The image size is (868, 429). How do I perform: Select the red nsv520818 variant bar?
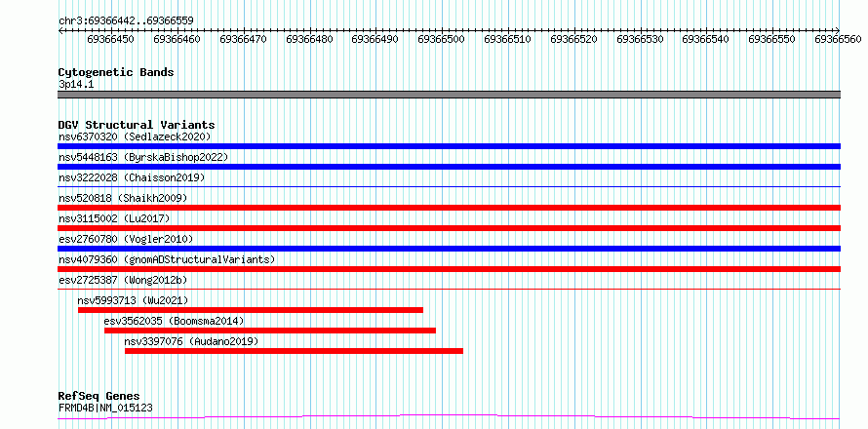pyautogui.click(x=449, y=208)
